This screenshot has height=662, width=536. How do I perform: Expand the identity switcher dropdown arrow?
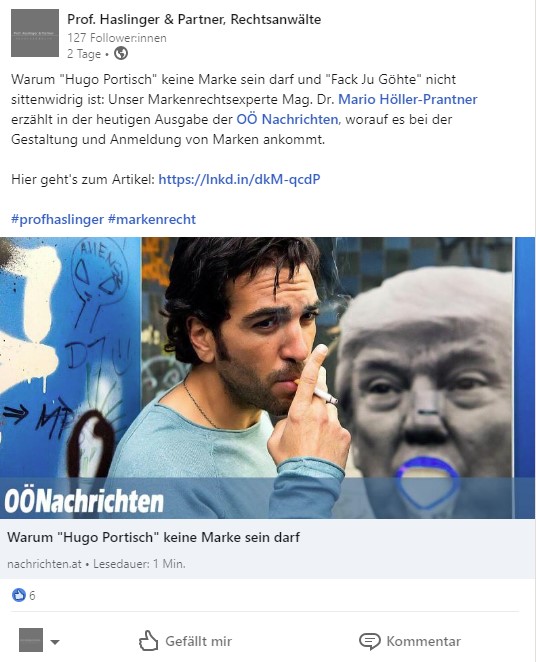54,642
